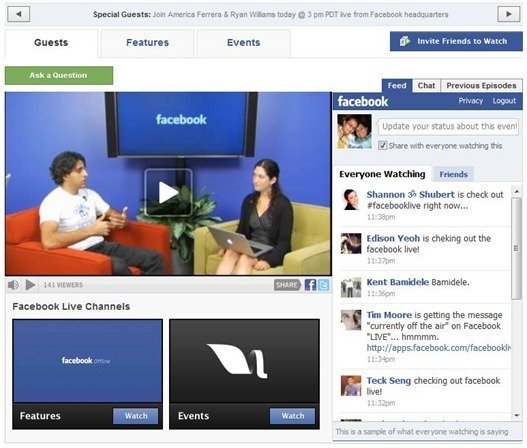Click the SHARE label button under the video

click(x=287, y=285)
